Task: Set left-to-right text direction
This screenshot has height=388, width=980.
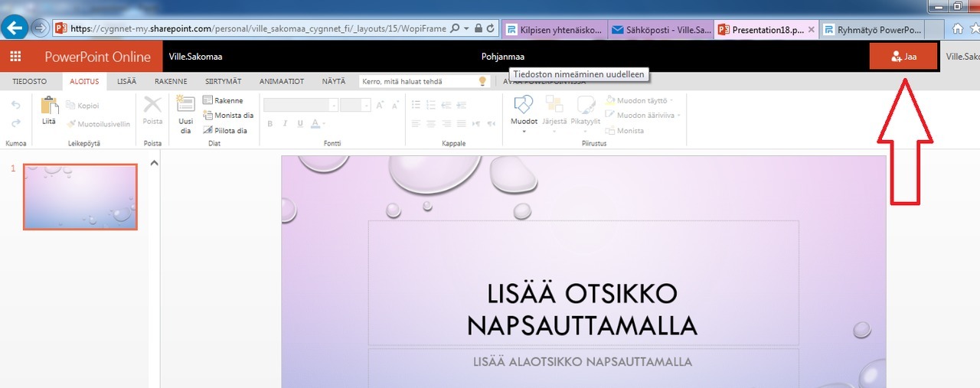Action: (476, 123)
